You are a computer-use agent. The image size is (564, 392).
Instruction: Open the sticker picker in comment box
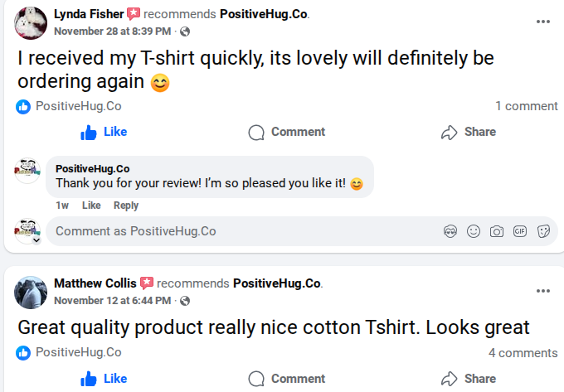543,231
